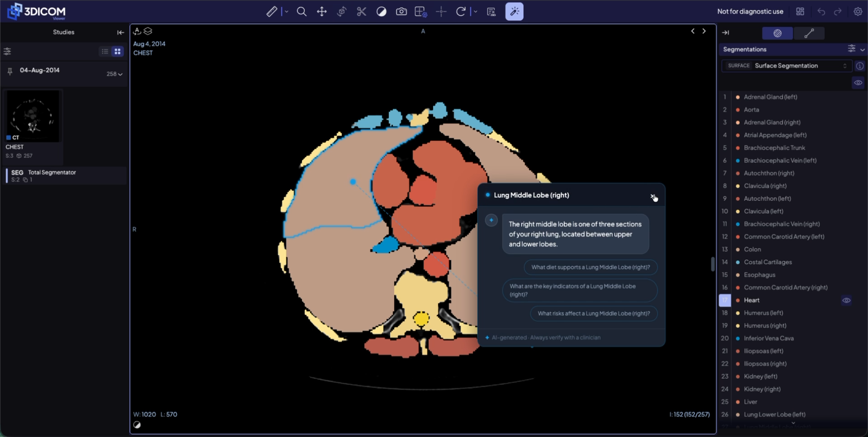
Task: Click the viewport invert contrast icon
Action: 137,425
